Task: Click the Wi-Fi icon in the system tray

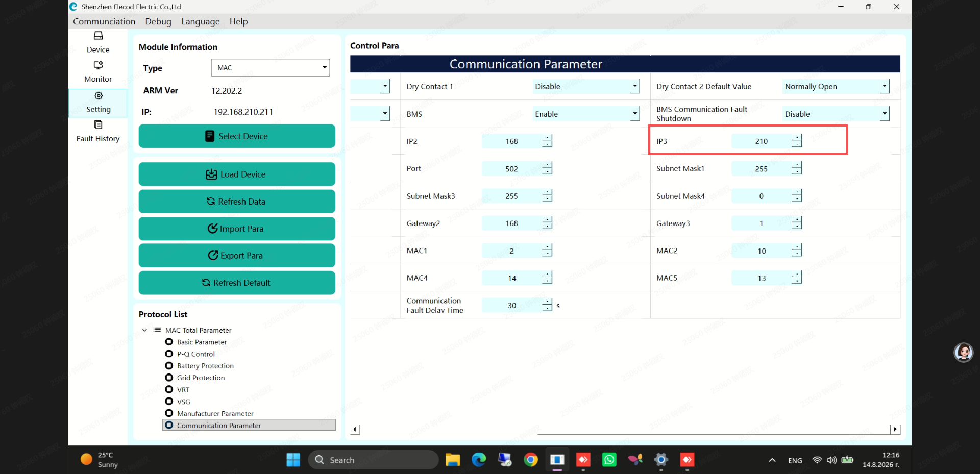Action: click(817, 460)
